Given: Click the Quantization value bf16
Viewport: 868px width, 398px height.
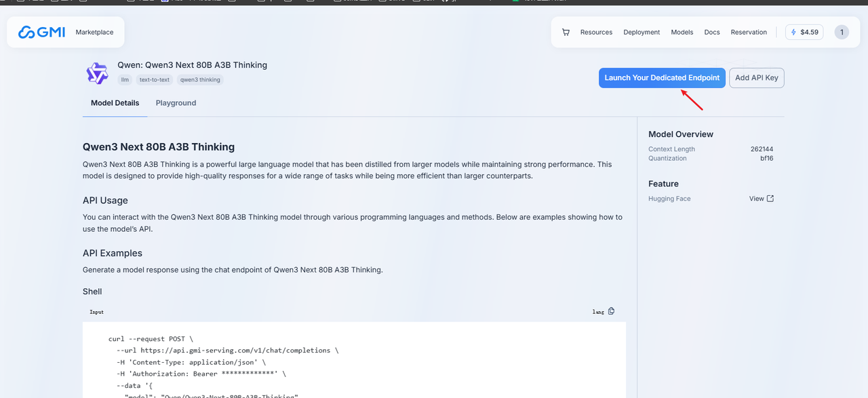Looking at the screenshot, I should 767,158.
